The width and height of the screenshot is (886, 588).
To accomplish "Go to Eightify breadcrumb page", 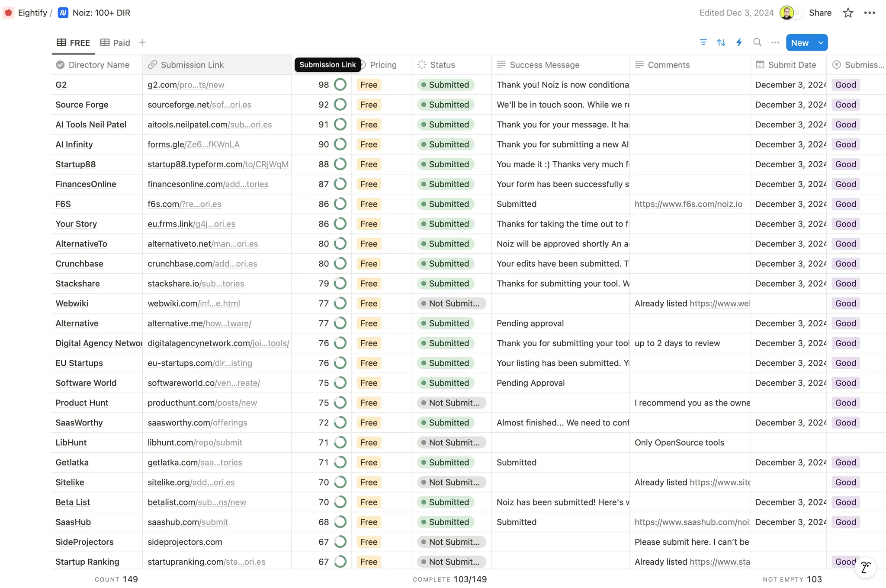I will [x=32, y=13].
